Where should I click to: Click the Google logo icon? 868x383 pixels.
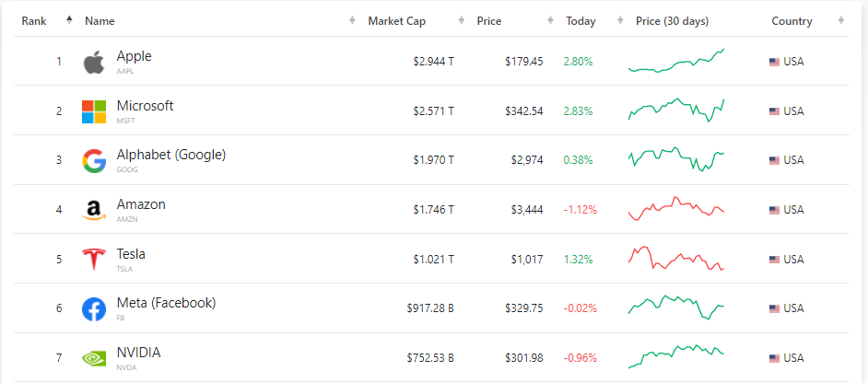click(94, 160)
